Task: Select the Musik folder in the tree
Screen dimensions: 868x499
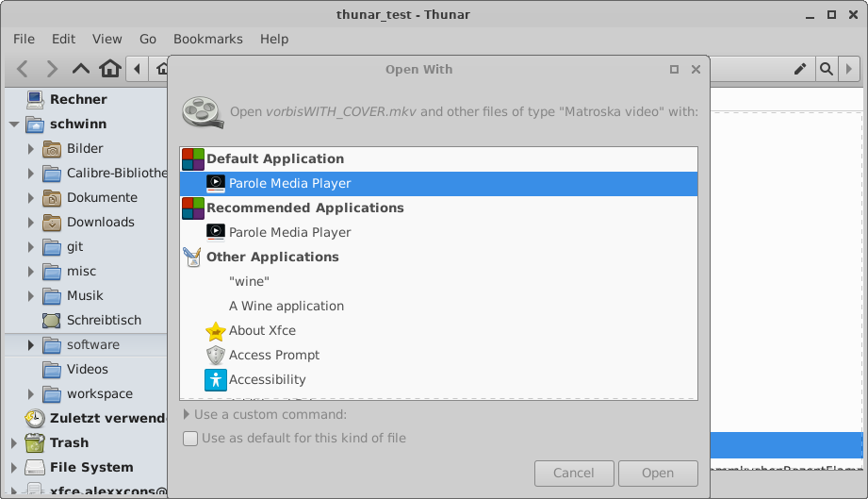Action: tap(85, 296)
